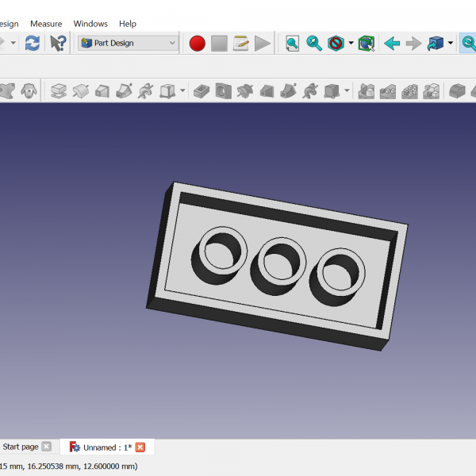Screen dimensions: 476x476
Task: Switch to the Start page tab
Action: pos(20,447)
